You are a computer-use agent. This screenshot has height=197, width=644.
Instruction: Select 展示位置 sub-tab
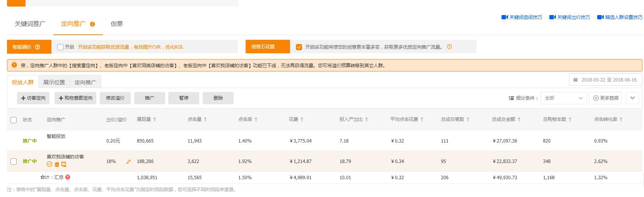click(x=54, y=82)
